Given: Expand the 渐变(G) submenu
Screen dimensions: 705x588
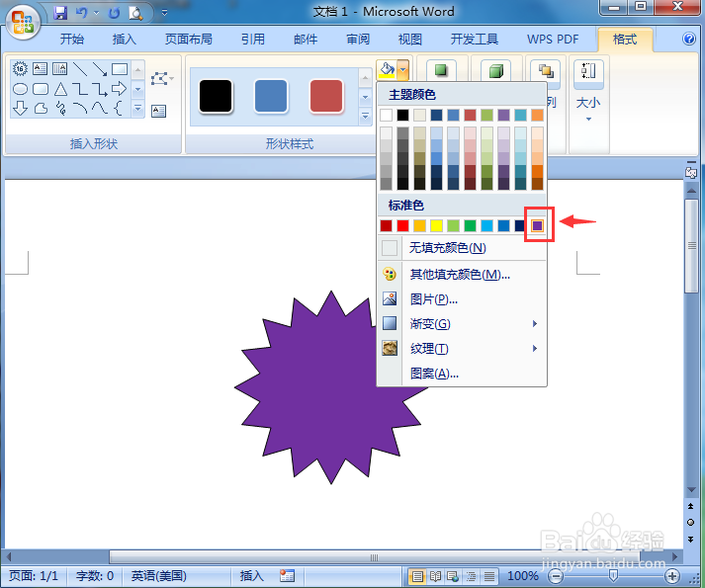Looking at the screenshot, I should tap(462, 324).
